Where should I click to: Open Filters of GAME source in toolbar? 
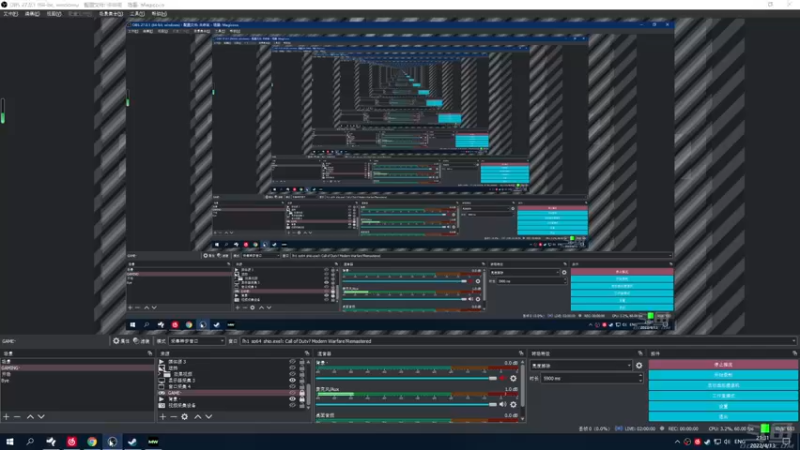[x=142, y=341]
